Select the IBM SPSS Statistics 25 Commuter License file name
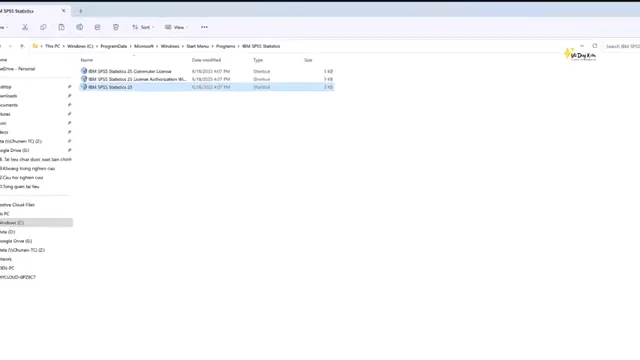The height and width of the screenshot is (360, 640). point(130,71)
